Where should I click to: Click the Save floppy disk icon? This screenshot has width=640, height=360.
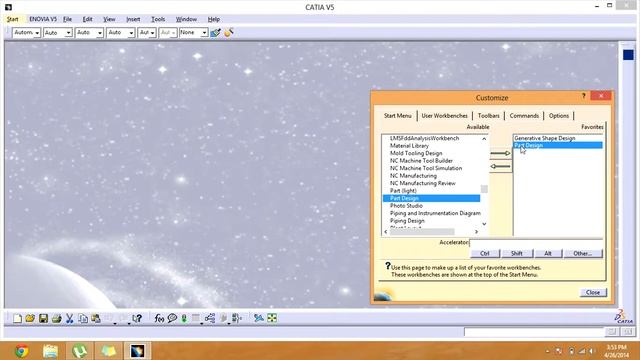click(x=43, y=318)
